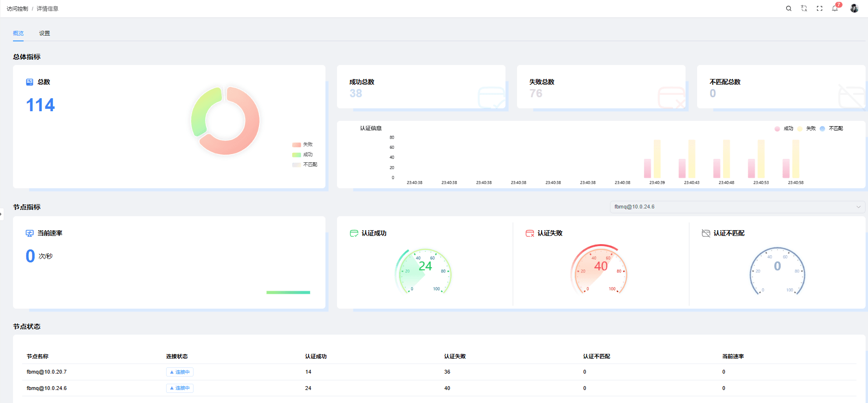Click the 失败总数 value 76
Screen dimensions: 868x403
click(x=536, y=93)
